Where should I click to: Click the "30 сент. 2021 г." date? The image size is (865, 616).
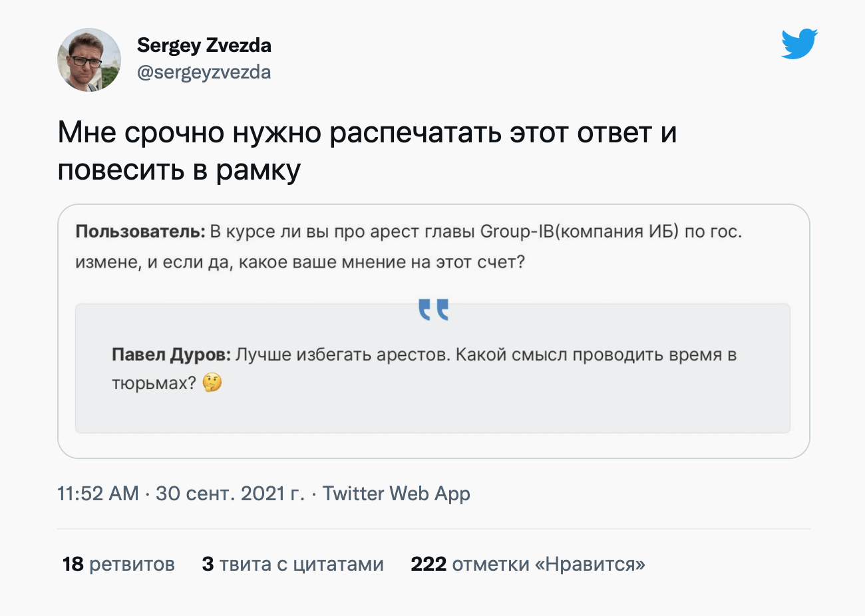230,494
